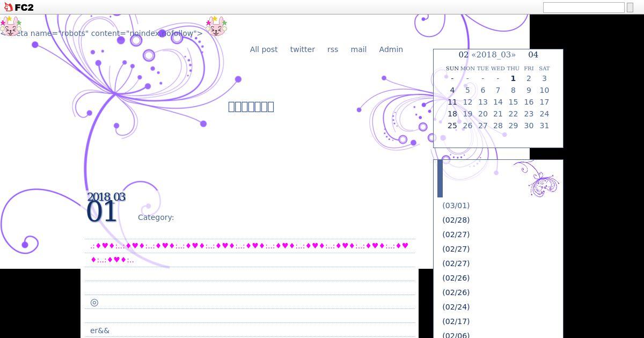Go to previous month 02 in calendar

tap(463, 55)
